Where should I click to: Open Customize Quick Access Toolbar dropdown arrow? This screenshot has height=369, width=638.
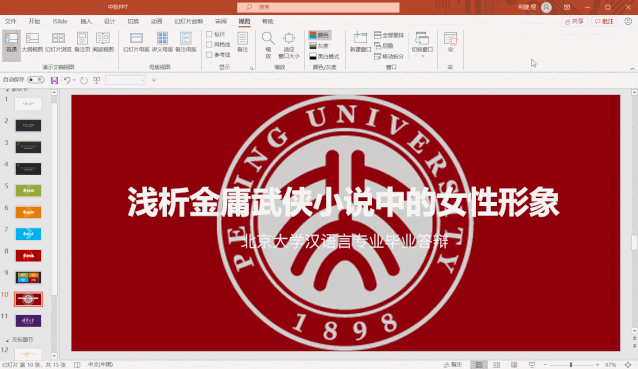(154, 80)
